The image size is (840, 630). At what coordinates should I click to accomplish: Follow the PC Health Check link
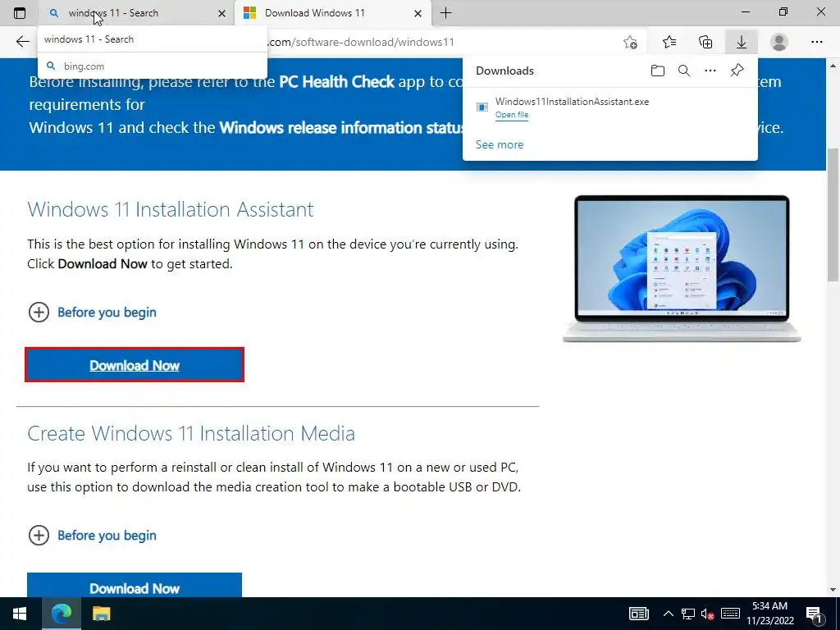click(336, 81)
